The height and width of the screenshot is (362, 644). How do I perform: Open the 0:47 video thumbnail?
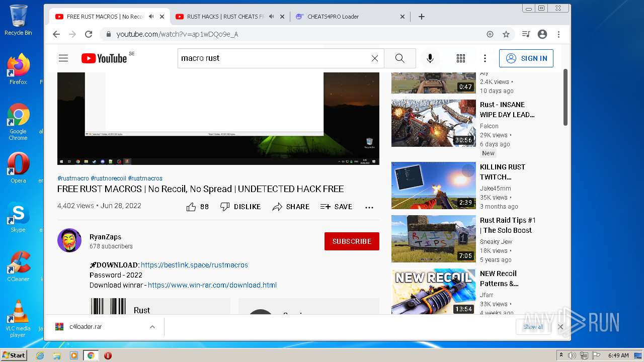[x=434, y=83]
